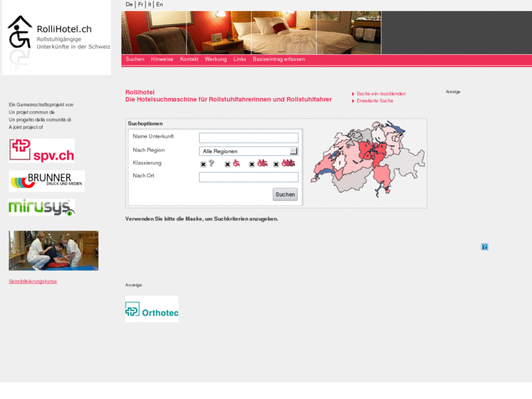
Task: Open the Basiseintrag erfassen menu item
Action: click(x=279, y=59)
